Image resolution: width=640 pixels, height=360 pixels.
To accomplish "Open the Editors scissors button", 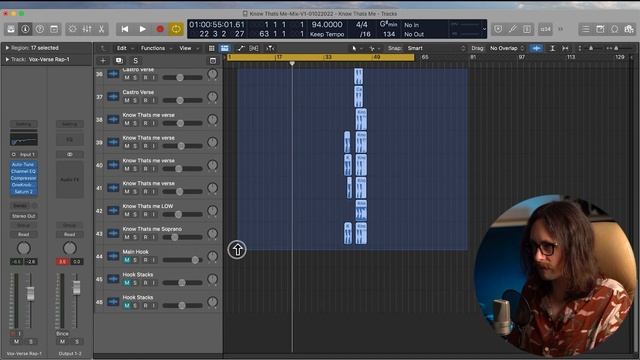I will tap(101, 29).
